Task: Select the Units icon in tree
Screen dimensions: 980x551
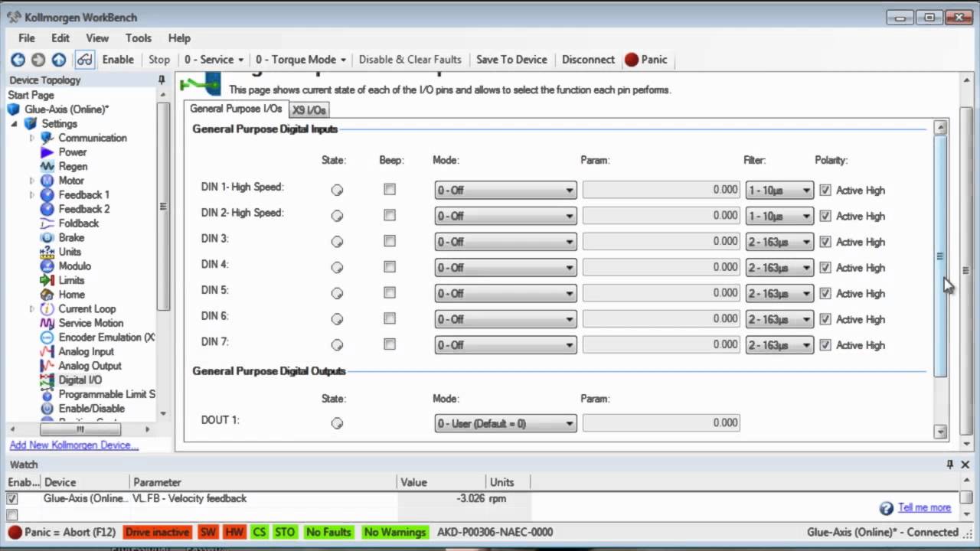Action: [x=47, y=252]
